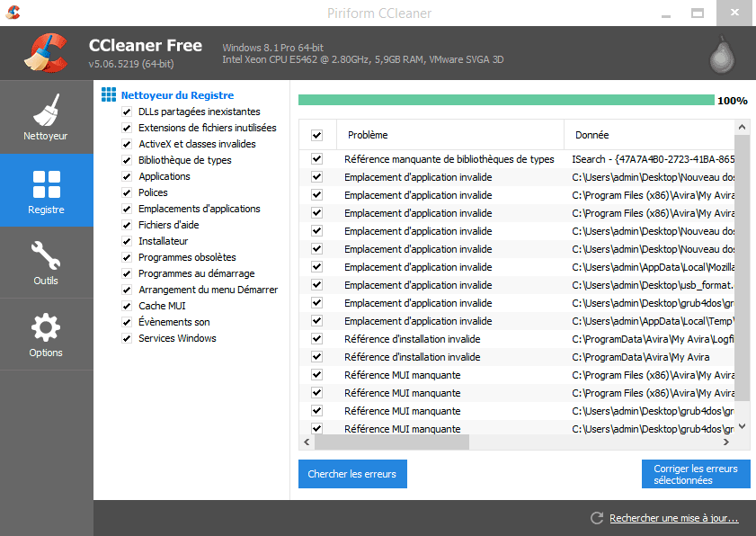This screenshot has width=756, height=536.
Task: Uncheck the Installateur option
Action: (127, 241)
